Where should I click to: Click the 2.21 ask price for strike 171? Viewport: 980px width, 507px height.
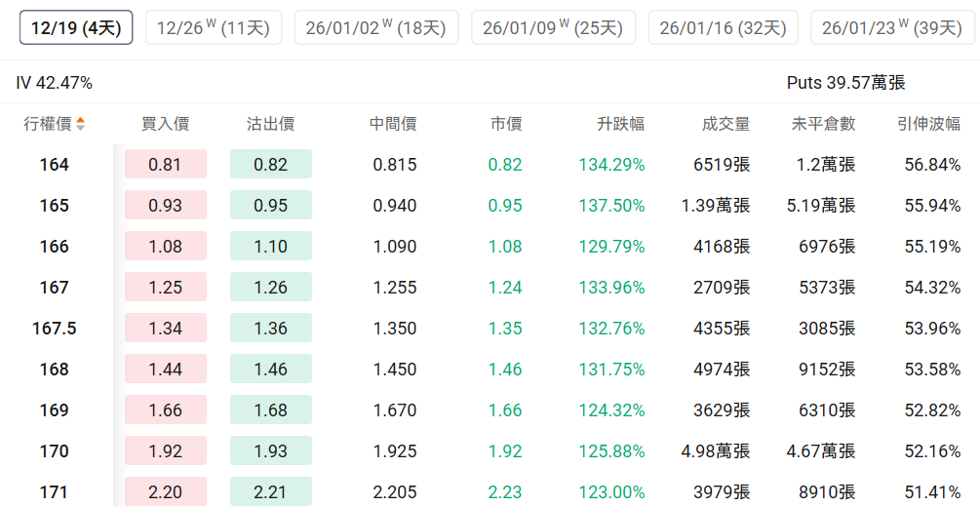click(270, 492)
